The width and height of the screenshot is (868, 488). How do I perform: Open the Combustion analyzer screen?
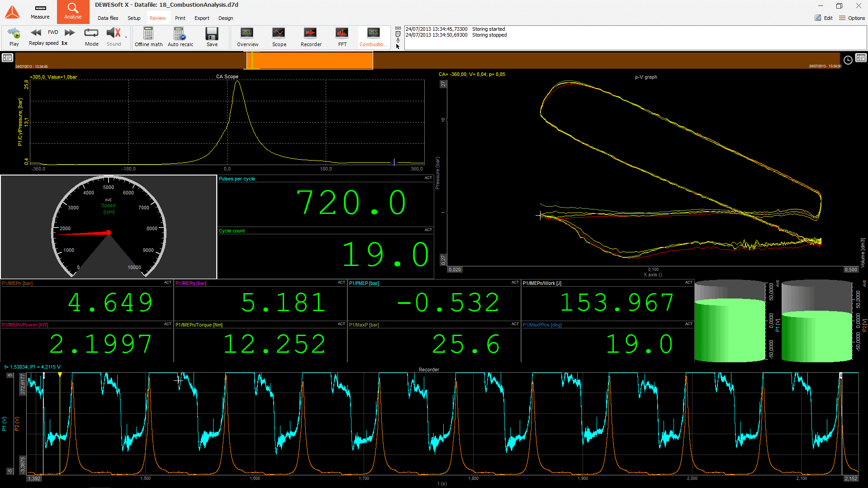[x=373, y=36]
